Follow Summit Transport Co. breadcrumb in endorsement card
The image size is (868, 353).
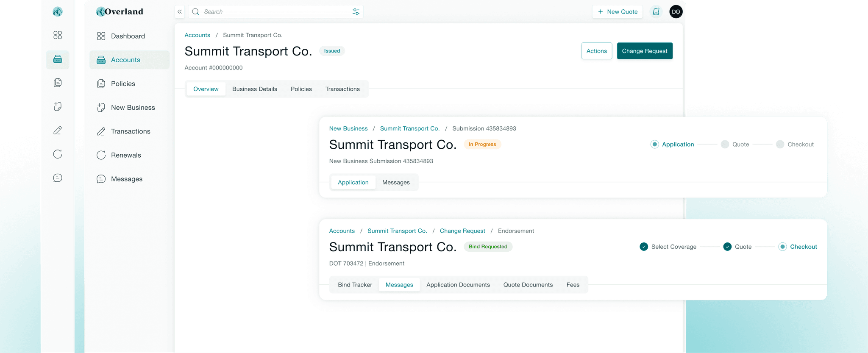[x=397, y=231]
